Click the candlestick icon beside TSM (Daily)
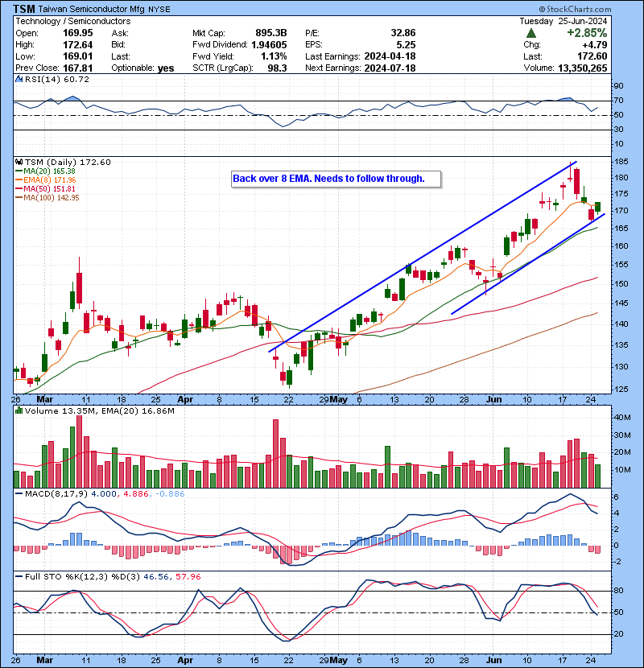Image resolution: width=644 pixels, height=668 pixels. tap(19, 162)
